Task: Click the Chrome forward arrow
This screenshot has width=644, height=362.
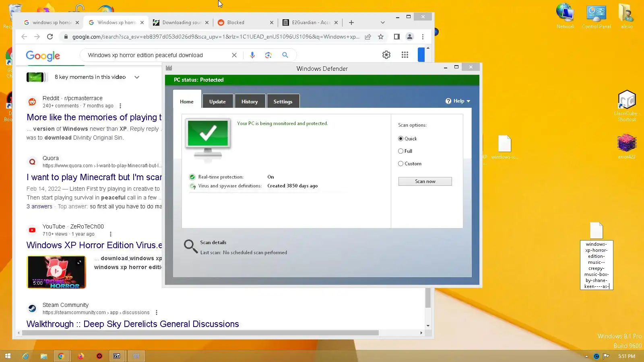Action: (x=37, y=37)
